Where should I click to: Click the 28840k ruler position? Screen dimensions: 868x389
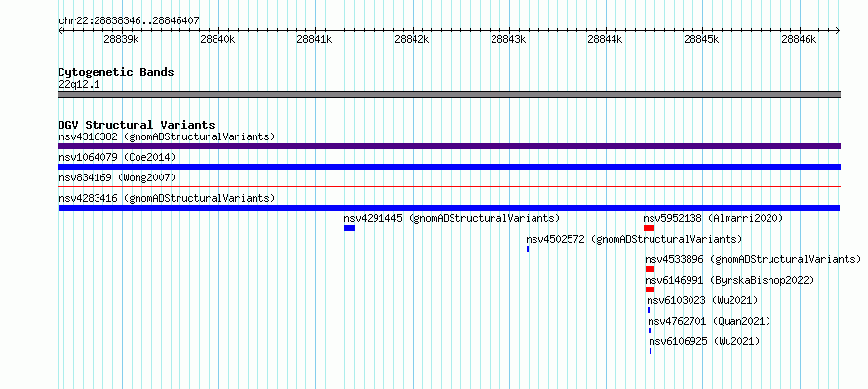(x=218, y=39)
